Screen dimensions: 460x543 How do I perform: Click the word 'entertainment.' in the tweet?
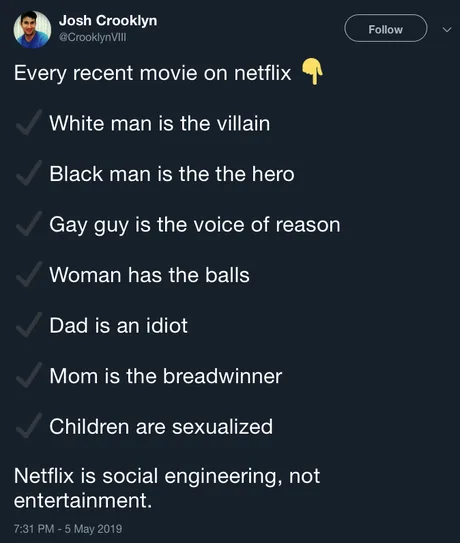[83, 501]
